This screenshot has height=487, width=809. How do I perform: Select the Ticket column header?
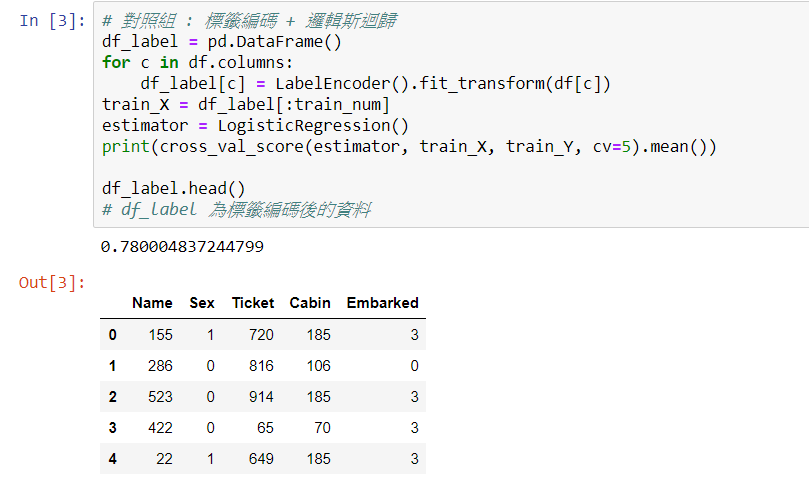(x=253, y=303)
